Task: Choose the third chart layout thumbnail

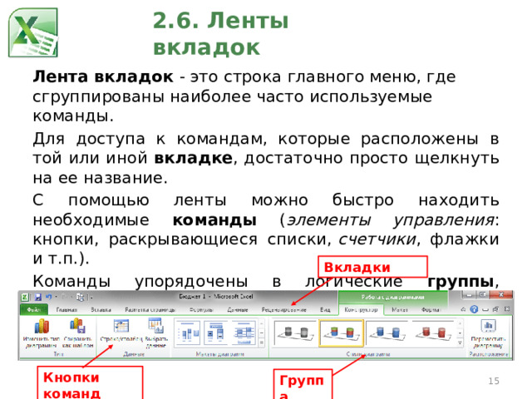Action: pos(244,332)
